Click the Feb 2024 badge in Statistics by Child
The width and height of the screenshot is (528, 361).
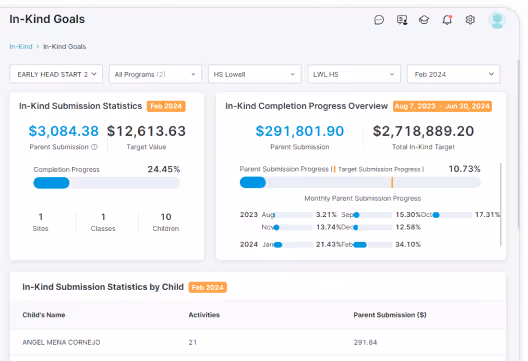207,287
